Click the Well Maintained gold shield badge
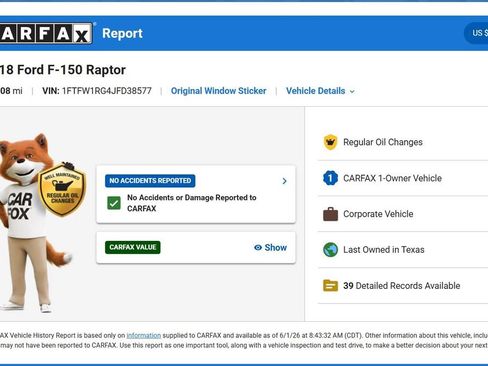Screen dimensions: 488x366 63,189
